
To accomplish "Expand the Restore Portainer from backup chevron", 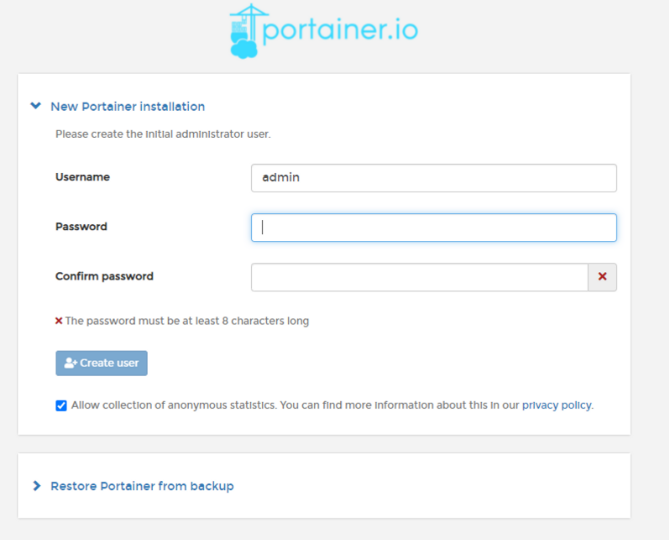I will coord(37,486).
